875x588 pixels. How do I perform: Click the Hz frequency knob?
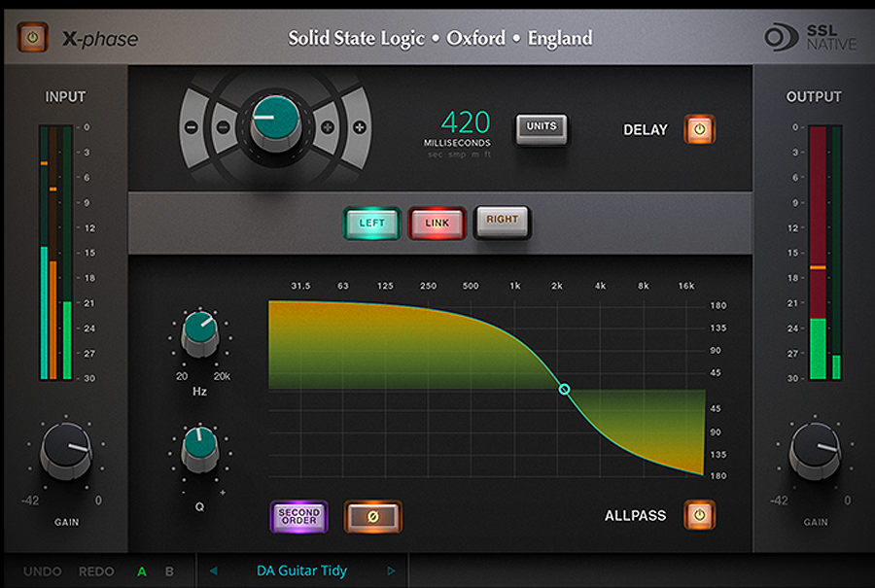point(199,334)
